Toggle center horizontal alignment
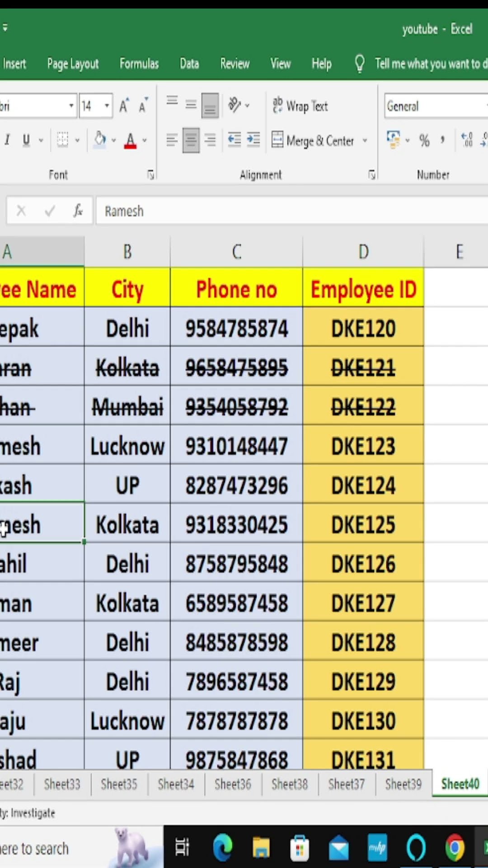 (191, 140)
